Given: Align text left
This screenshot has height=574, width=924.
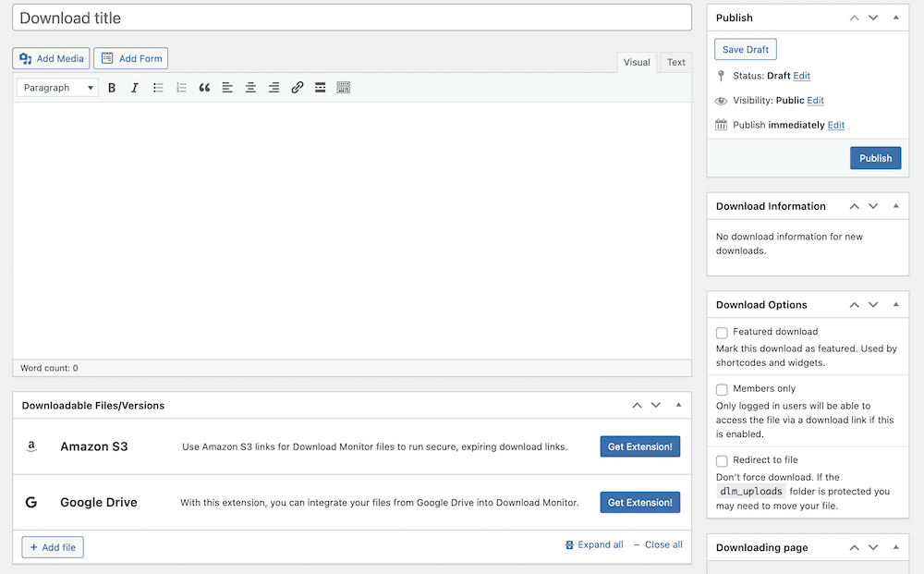Looking at the screenshot, I should (227, 88).
